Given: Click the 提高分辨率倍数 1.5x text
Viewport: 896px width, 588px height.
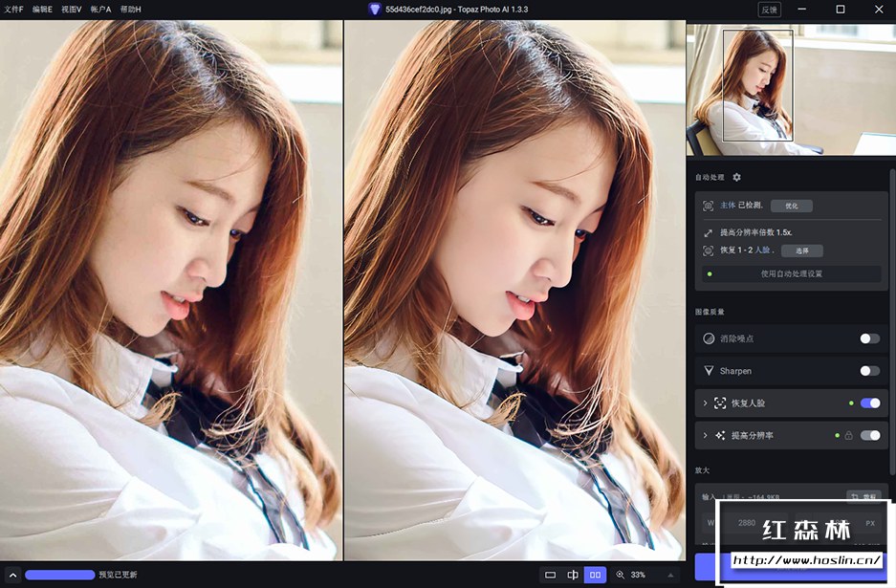Looking at the screenshot, I should 755,232.
